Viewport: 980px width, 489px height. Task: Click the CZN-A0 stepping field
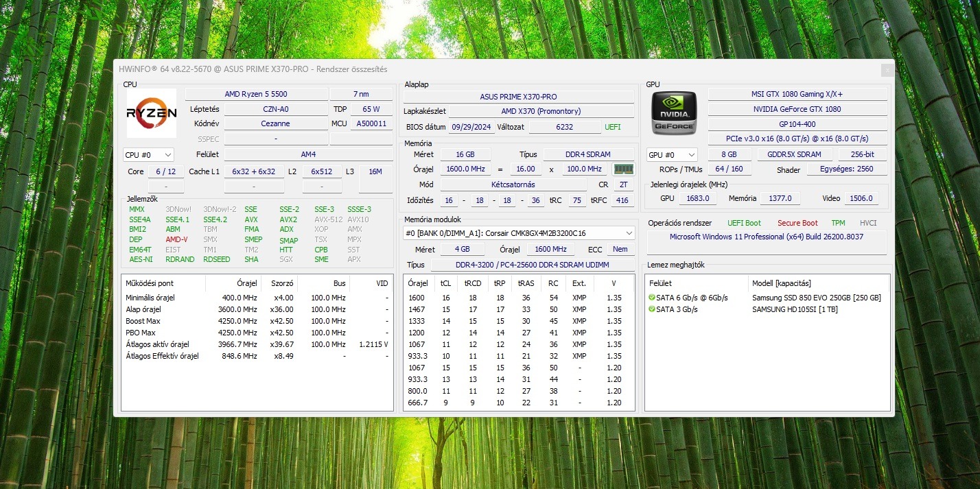pyautogui.click(x=276, y=109)
